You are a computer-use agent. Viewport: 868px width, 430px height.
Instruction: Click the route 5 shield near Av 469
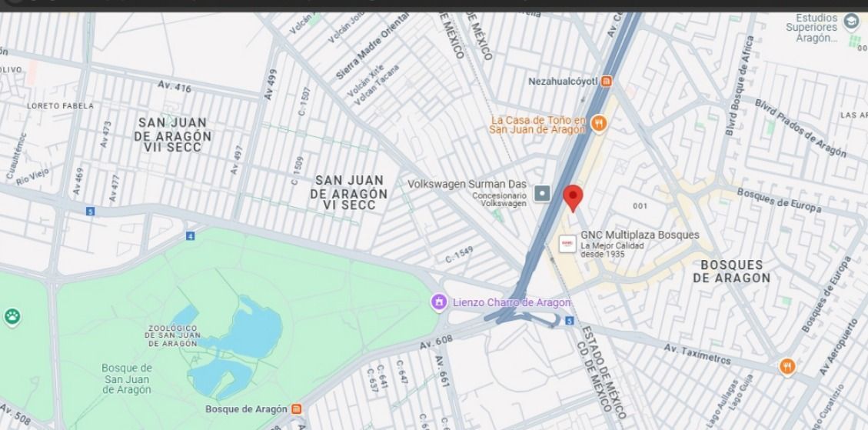click(x=90, y=211)
